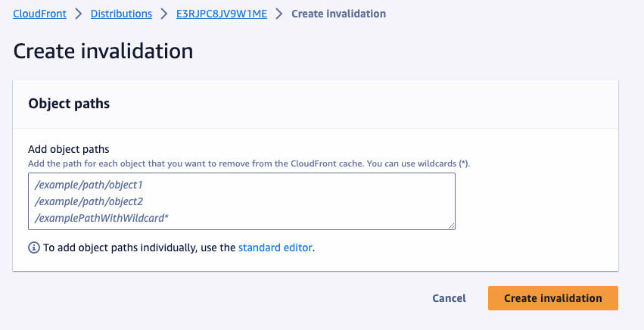
Task: Cancel the invalidation creation
Action: coord(449,298)
